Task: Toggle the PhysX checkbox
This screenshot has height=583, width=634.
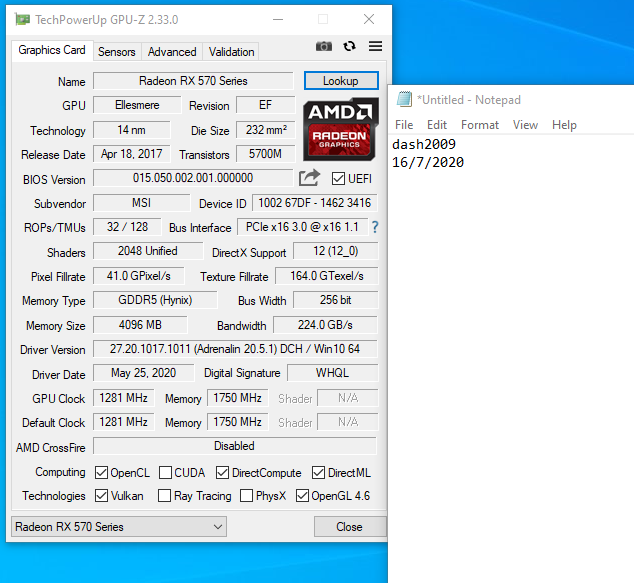Action: pos(246,495)
